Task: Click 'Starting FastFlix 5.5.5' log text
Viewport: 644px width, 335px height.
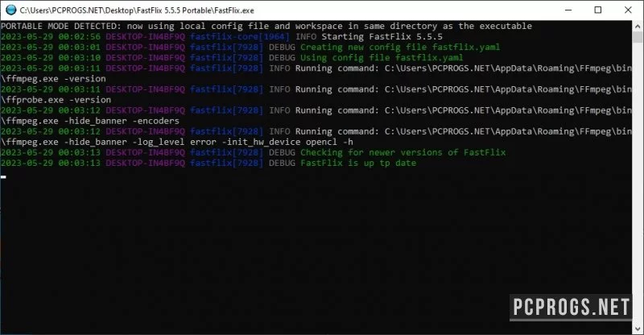Action: pyautogui.click(x=382, y=36)
